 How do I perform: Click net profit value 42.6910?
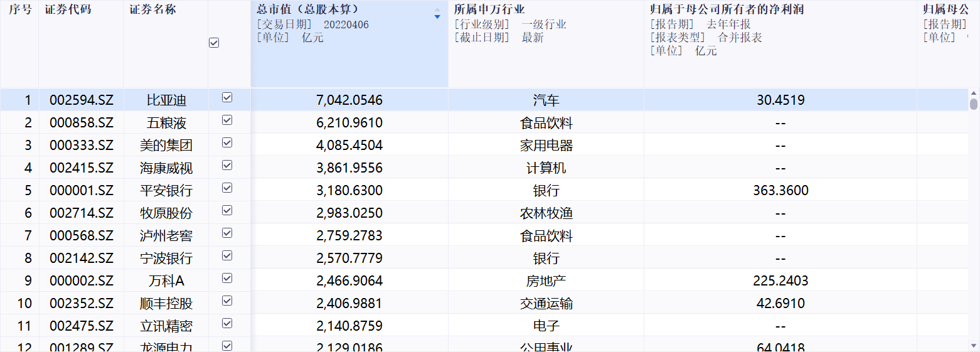(x=780, y=304)
